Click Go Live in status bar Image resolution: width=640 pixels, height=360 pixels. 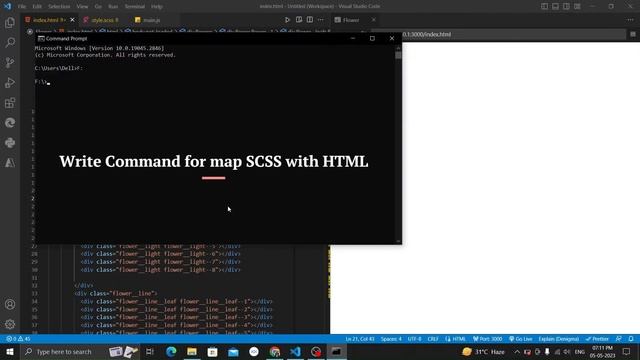(521, 339)
